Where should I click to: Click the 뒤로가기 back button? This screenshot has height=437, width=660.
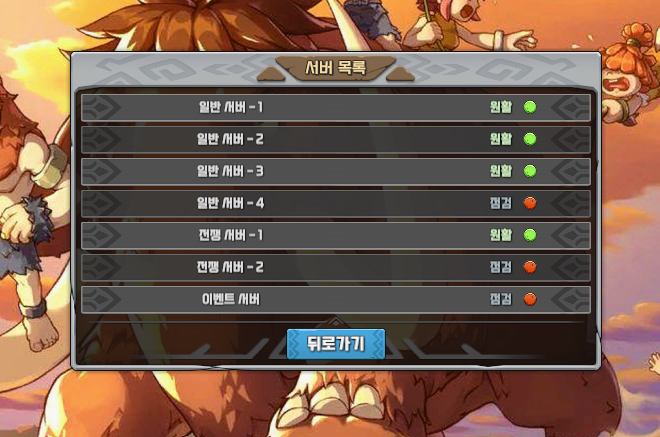coord(336,344)
